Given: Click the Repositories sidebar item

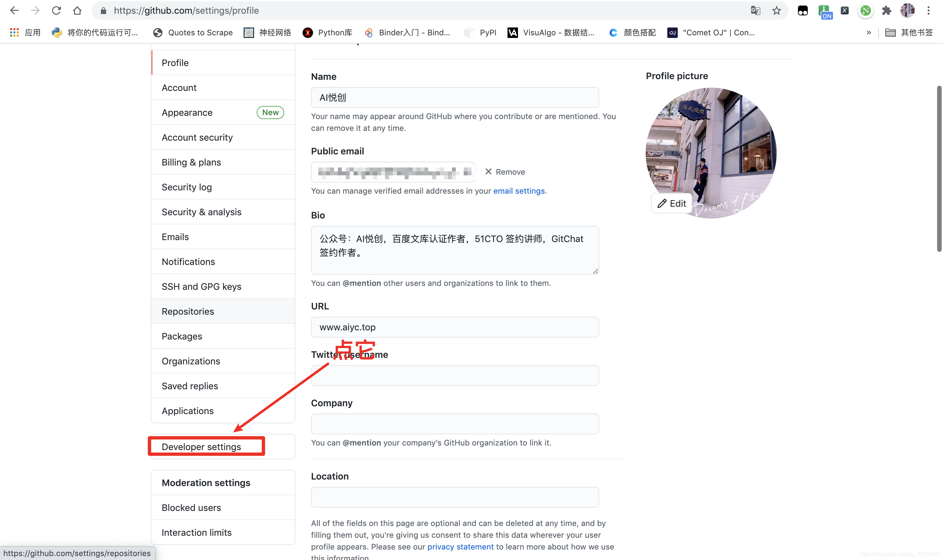Looking at the screenshot, I should click(188, 311).
